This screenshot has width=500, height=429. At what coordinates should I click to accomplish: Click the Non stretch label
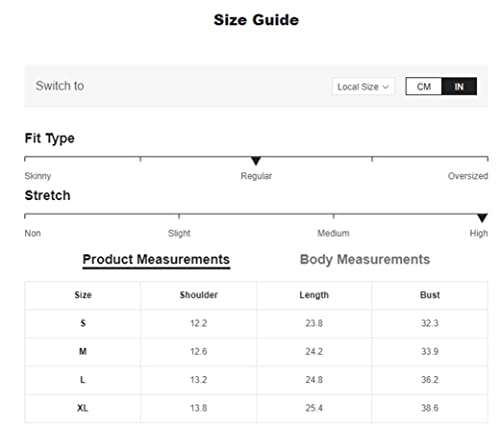(33, 233)
